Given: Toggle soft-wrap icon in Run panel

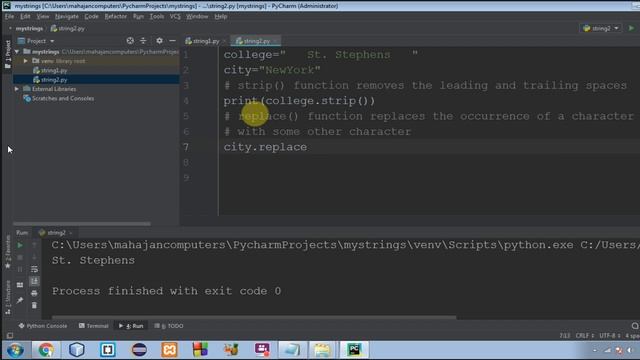Looking at the screenshot, I should click(34, 269).
